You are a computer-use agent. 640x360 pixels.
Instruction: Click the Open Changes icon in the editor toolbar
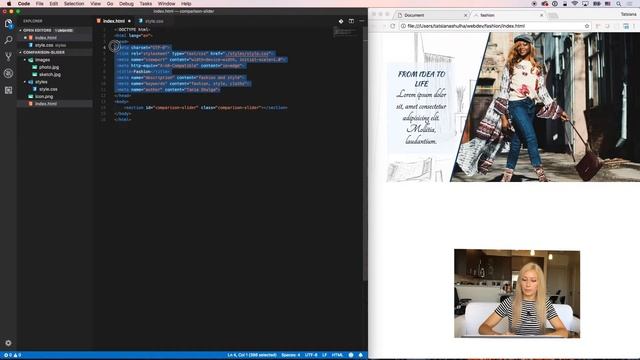[x=341, y=21]
